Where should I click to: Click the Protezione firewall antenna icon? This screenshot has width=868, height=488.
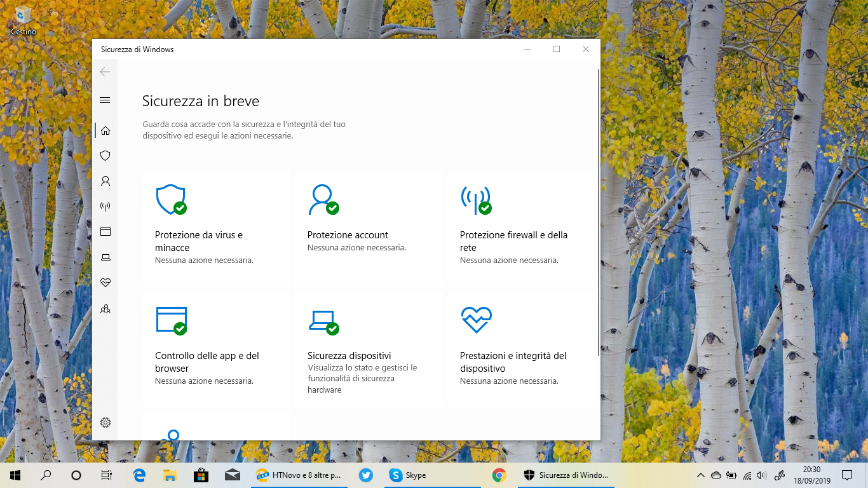point(476,200)
